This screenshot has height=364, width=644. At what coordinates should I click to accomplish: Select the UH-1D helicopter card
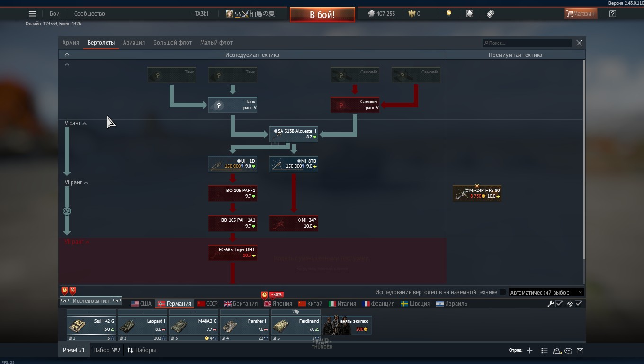pyautogui.click(x=233, y=164)
